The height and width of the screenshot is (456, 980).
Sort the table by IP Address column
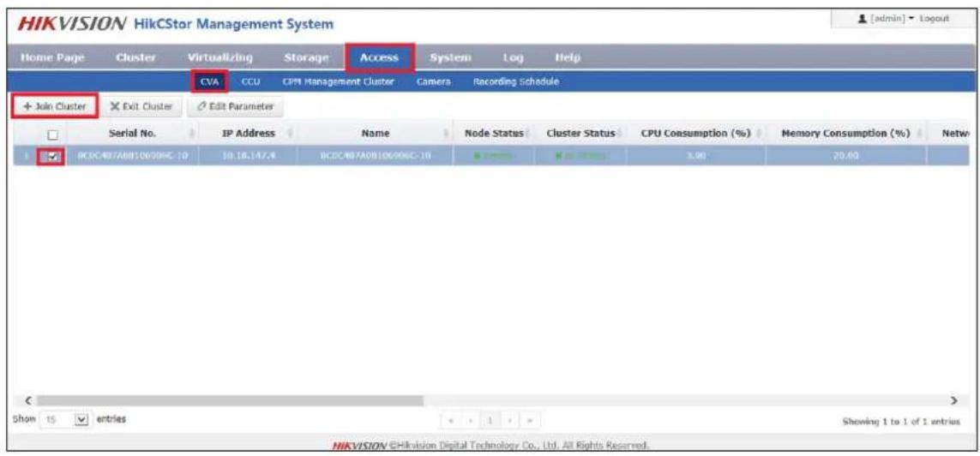point(248,134)
